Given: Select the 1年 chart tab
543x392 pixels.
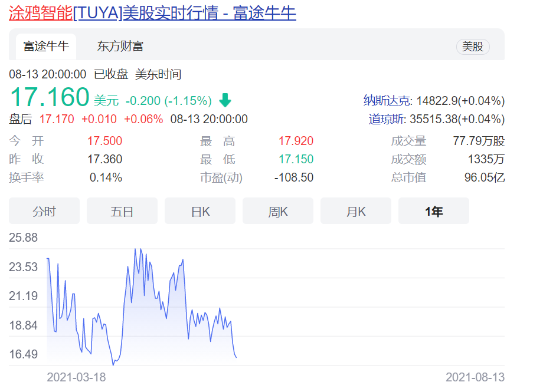Looking at the screenshot, I should point(434,211).
